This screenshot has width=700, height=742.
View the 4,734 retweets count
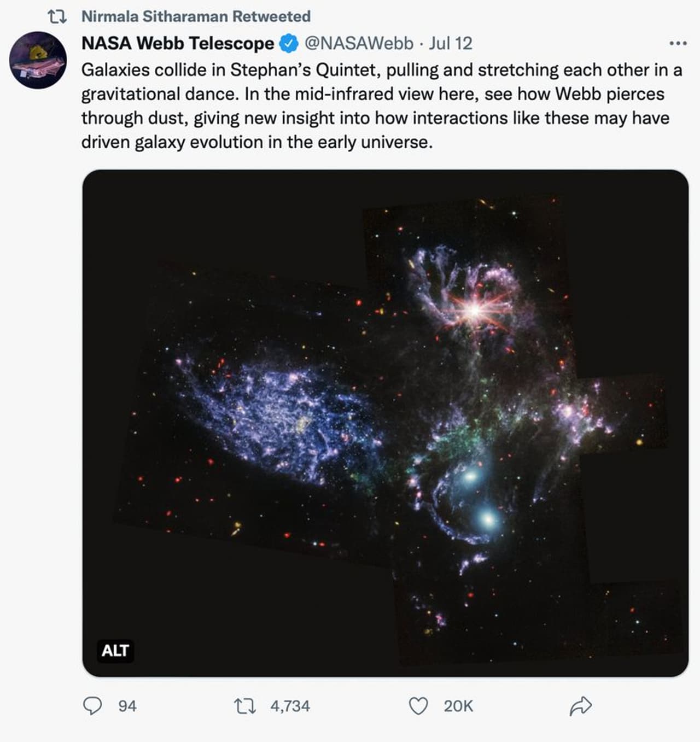(x=290, y=706)
